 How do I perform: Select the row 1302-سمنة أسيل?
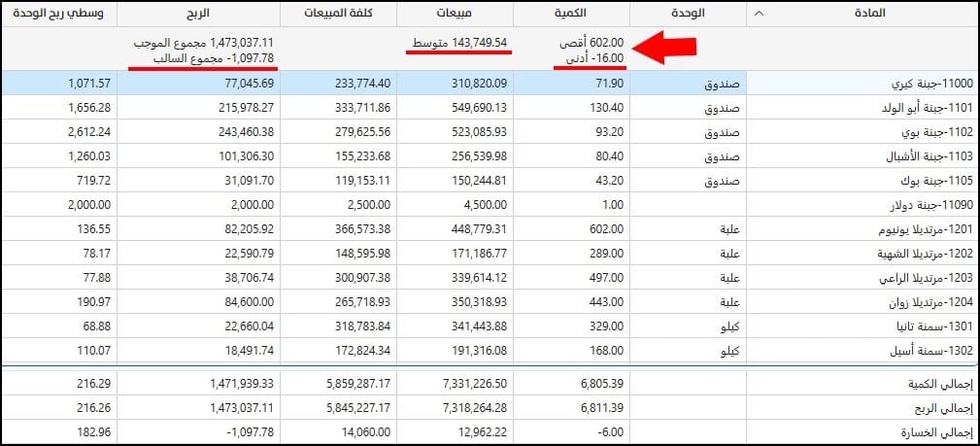pos(490,351)
